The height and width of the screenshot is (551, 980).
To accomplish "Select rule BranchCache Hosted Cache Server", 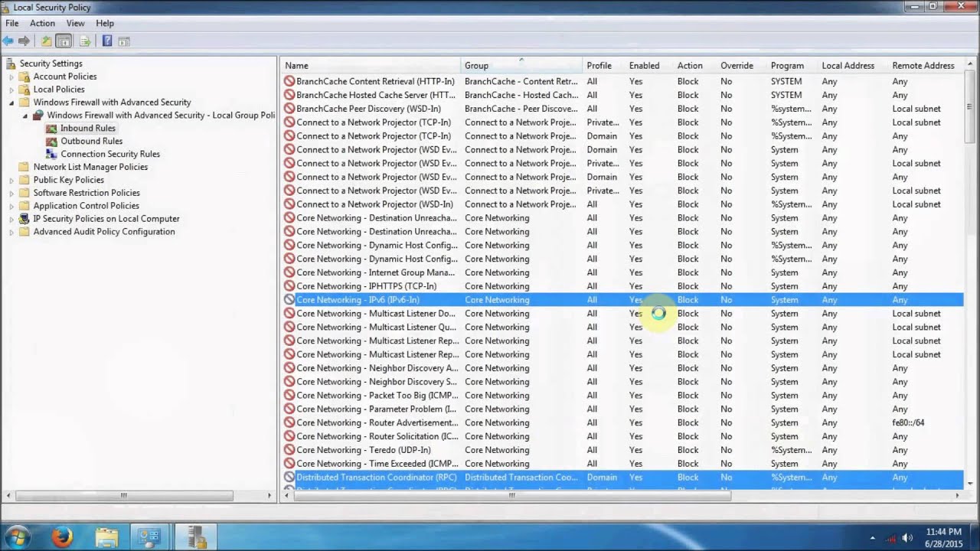I will click(x=622, y=95).
